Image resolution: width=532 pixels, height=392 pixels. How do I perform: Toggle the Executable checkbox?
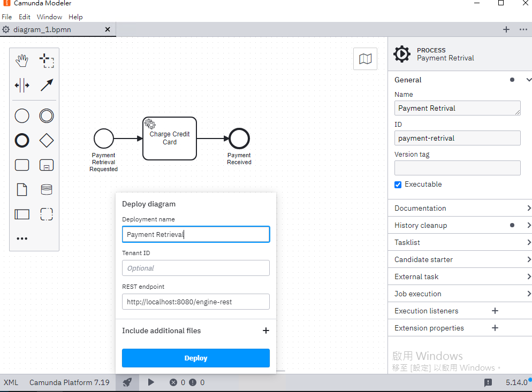pyautogui.click(x=398, y=185)
